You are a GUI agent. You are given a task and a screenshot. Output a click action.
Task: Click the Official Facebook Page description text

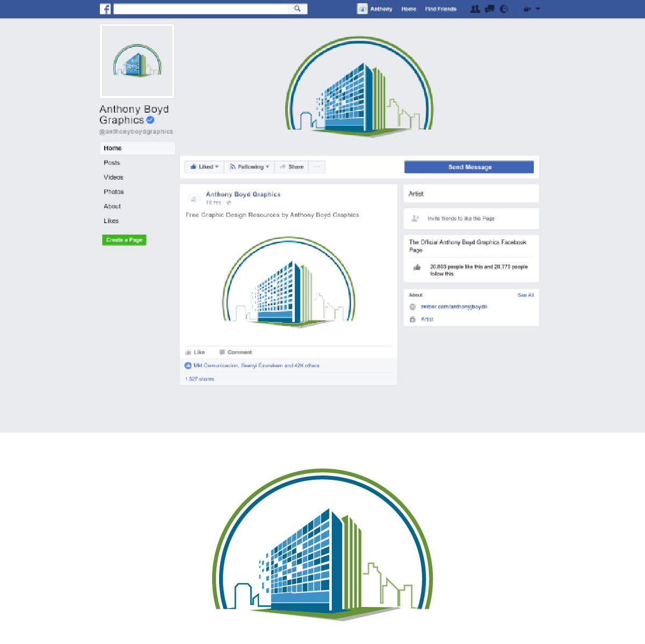[468, 246]
